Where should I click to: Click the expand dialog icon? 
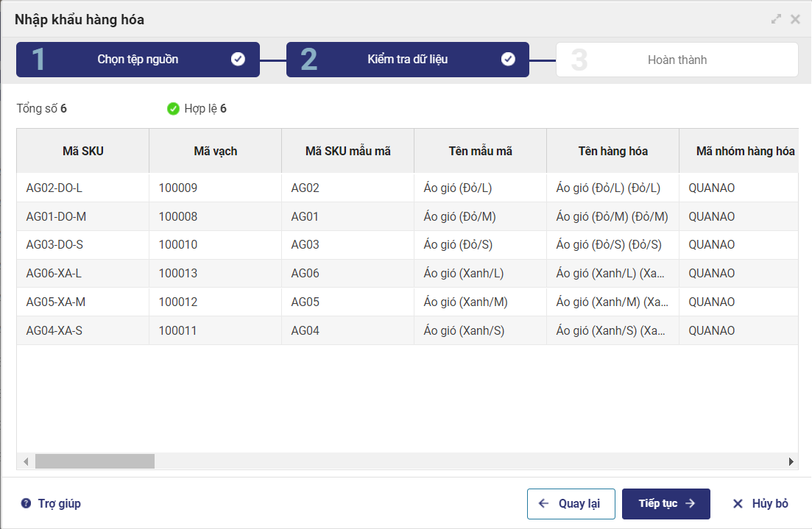[x=776, y=19]
